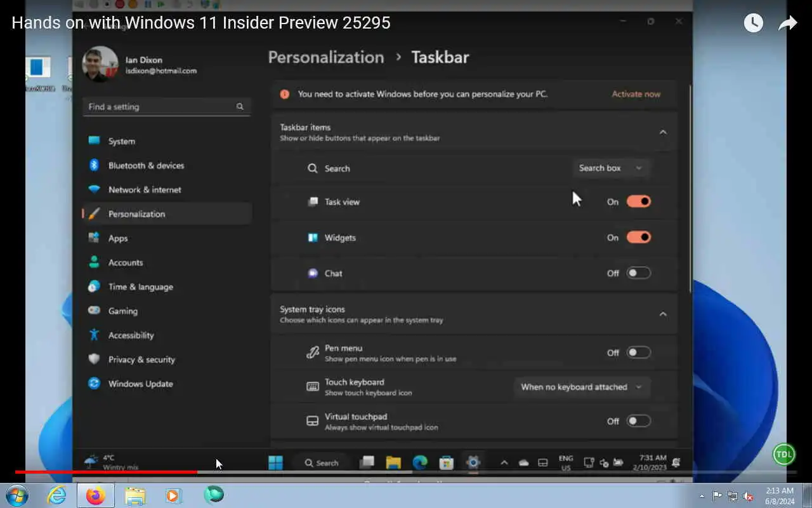This screenshot has width=812, height=508.
Task: Click the Personalization breadcrumb
Action: click(326, 57)
